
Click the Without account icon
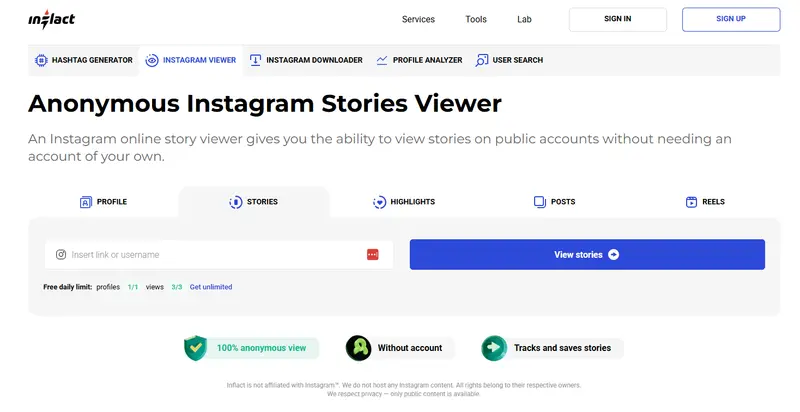(359, 348)
